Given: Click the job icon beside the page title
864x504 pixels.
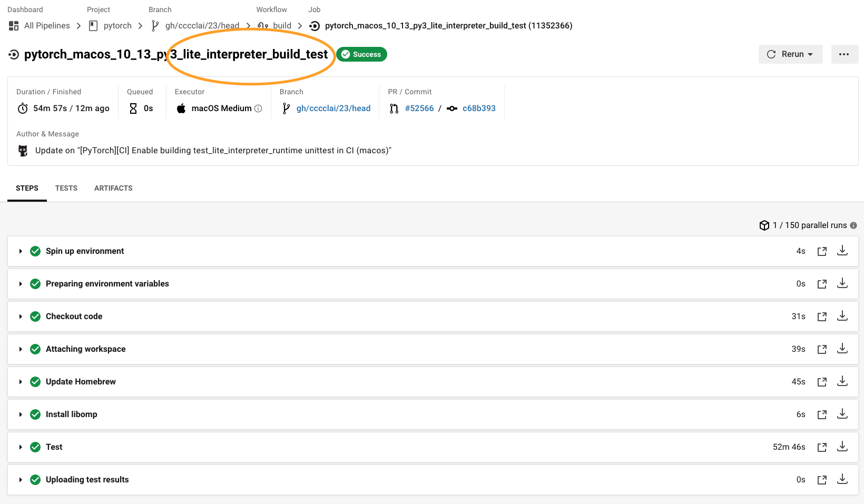Looking at the screenshot, I should click(x=14, y=54).
